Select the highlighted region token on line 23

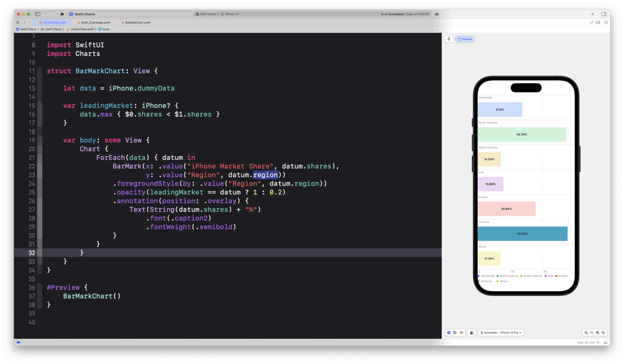tap(265, 175)
